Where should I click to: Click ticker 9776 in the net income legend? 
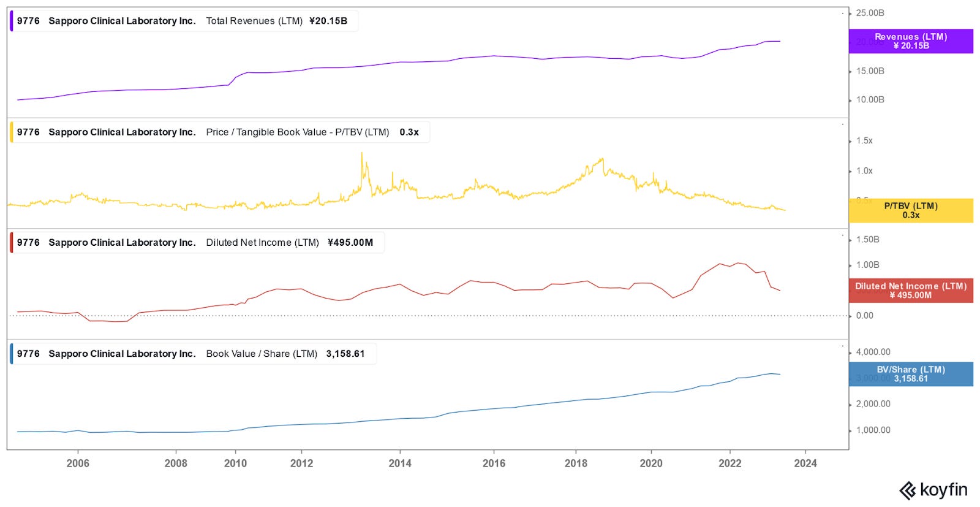pos(28,243)
